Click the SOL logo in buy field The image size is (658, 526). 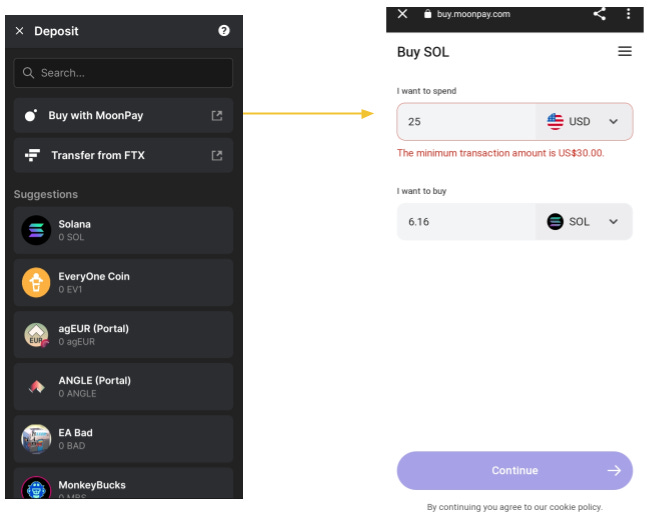tap(555, 222)
